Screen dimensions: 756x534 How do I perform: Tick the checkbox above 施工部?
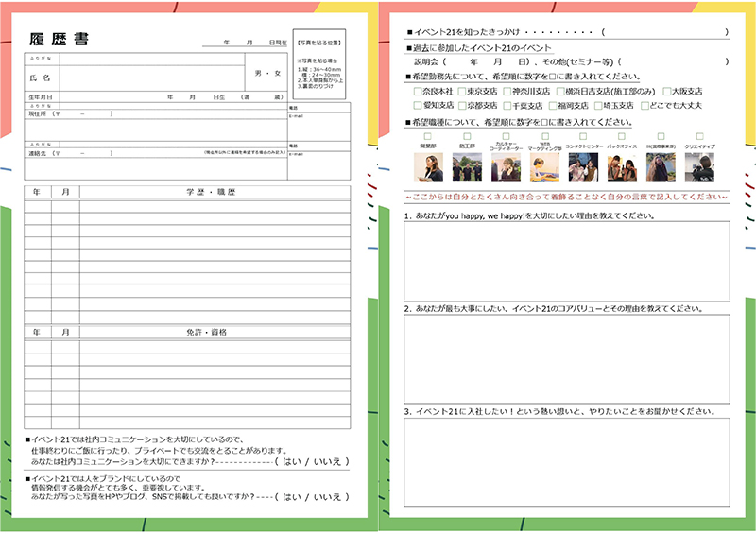pos(467,136)
